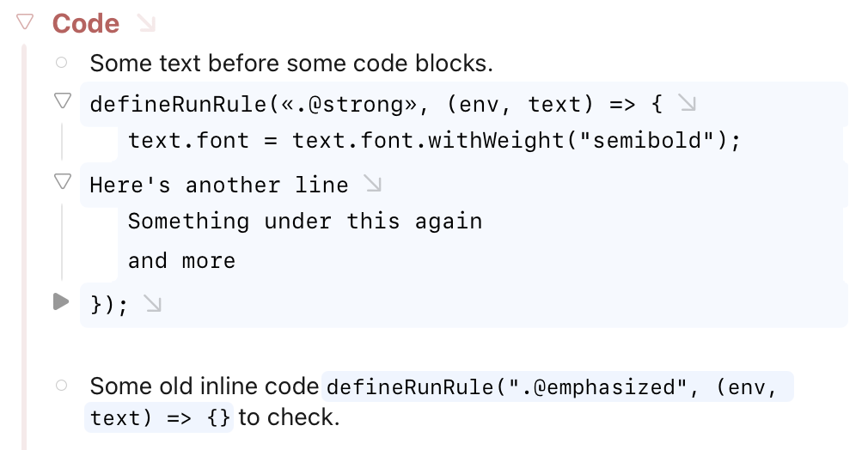Click the "to check." text
The width and height of the screenshot is (868, 450).
pyautogui.click(x=289, y=418)
